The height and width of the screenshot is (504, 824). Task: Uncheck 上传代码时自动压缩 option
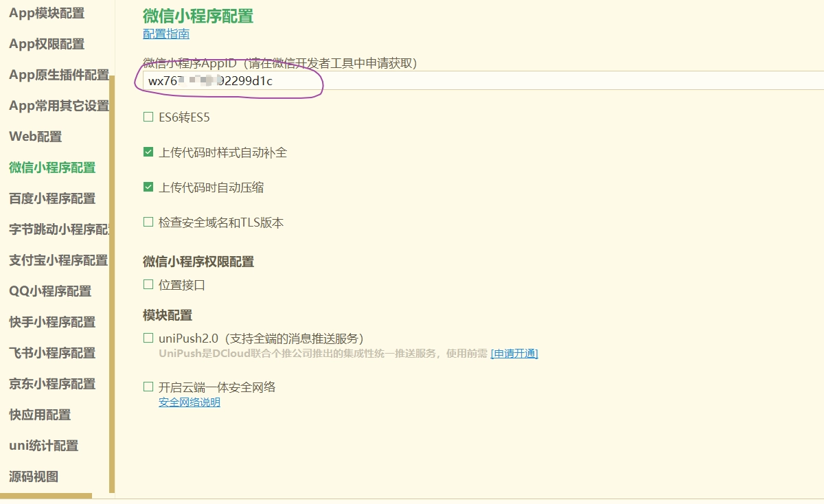pos(148,187)
